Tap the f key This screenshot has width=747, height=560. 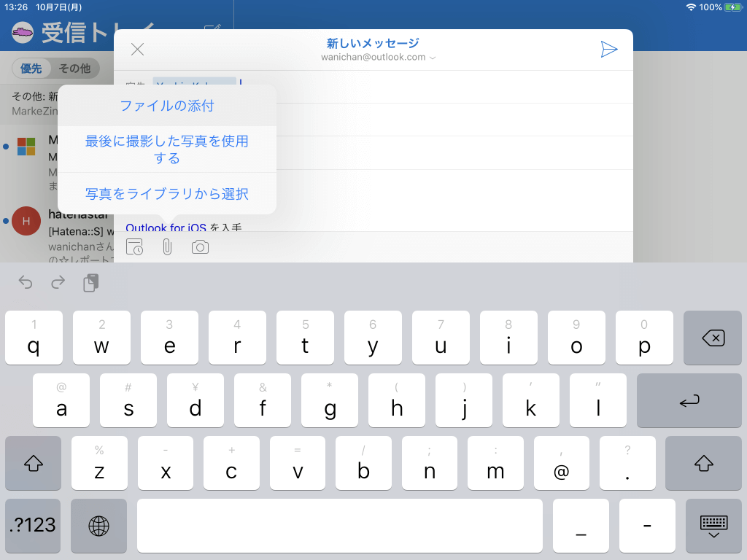[x=263, y=400]
